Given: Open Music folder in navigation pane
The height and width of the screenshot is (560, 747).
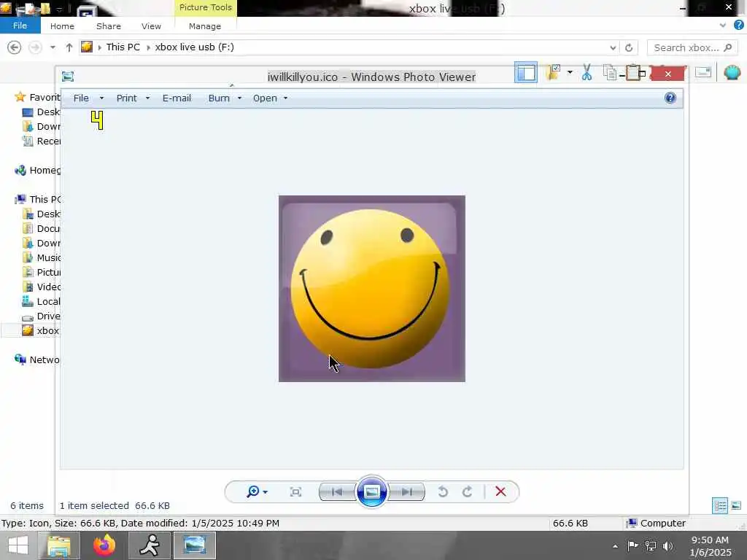Looking at the screenshot, I should tap(42, 257).
